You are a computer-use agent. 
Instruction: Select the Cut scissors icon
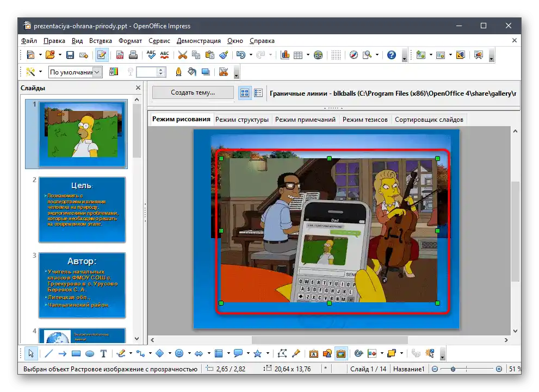[x=182, y=55]
